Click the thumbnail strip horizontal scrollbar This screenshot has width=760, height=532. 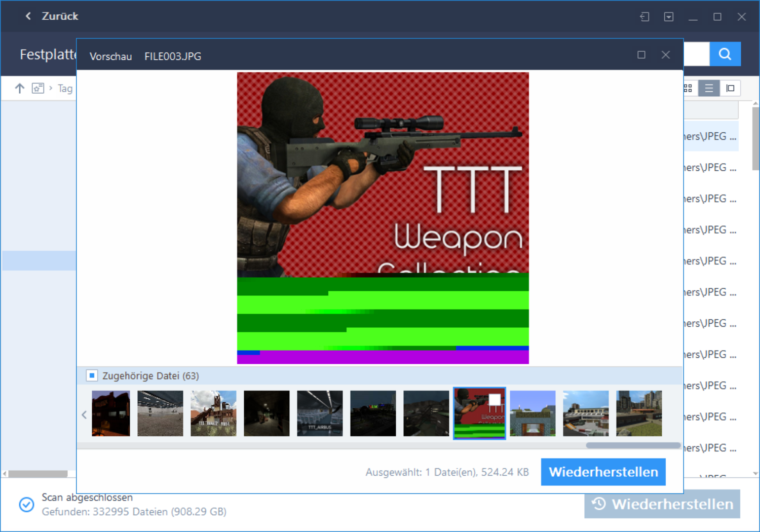(x=633, y=445)
